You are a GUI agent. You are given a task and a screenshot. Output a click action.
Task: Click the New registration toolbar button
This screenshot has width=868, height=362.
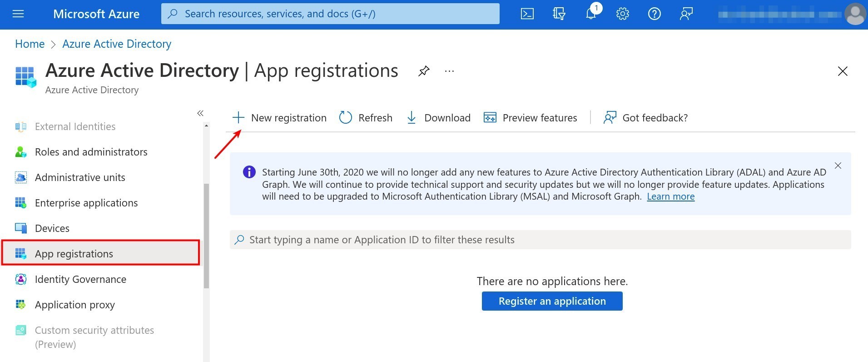279,118
